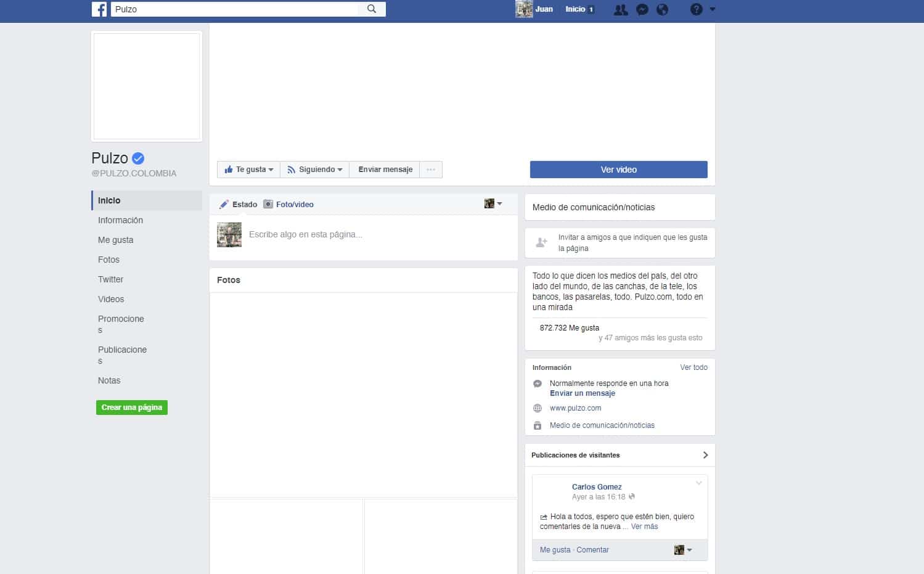
Task: Expand Publicaciones de visitantes chevron
Action: point(705,455)
